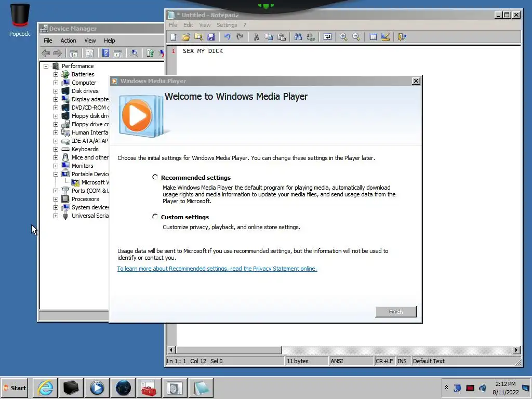
Task: Launch Internet Explorer from the taskbar
Action: [45, 388]
